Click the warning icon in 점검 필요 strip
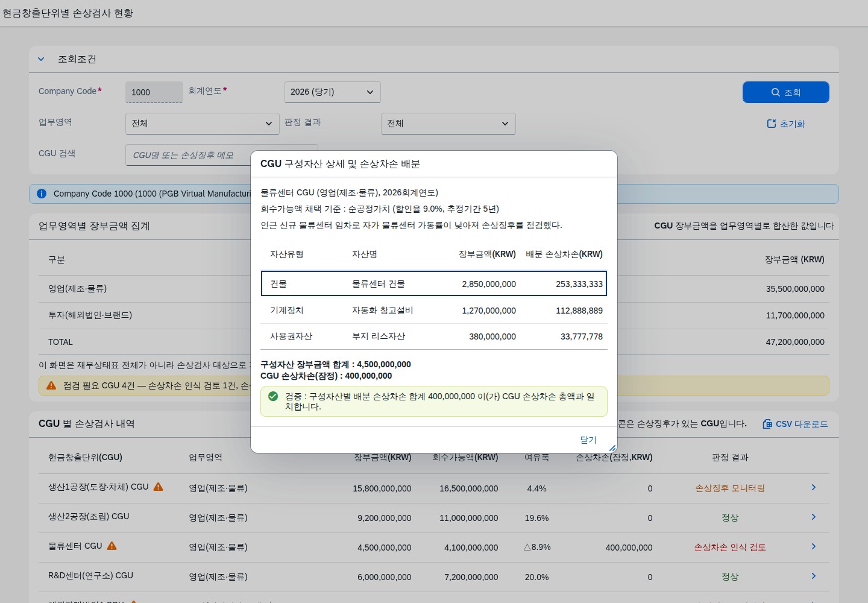This screenshot has width=868, height=603. point(51,385)
